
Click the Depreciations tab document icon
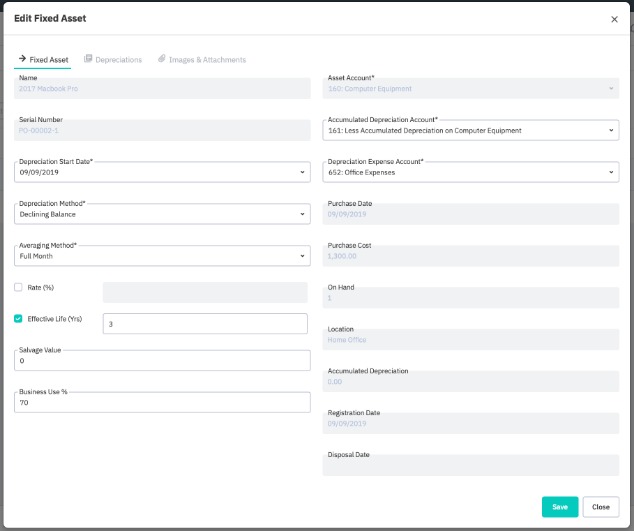pyautogui.click(x=88, y=59)
